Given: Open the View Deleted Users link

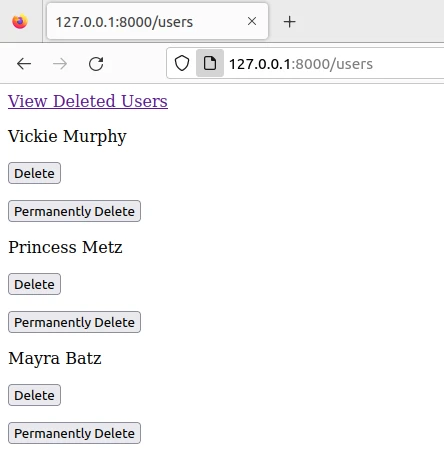Looking at the screenshot, I should (x=88, y=101).
